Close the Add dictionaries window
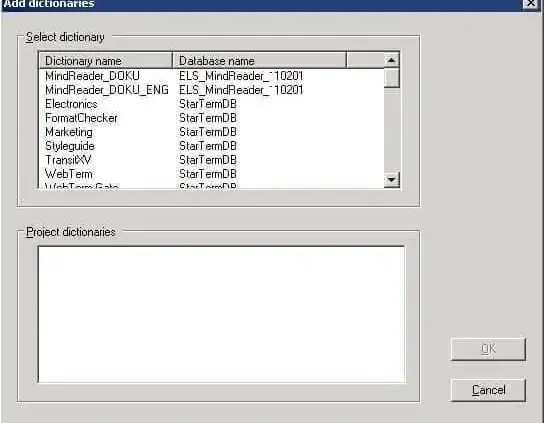Image resolution: width=544 pixels, height=423 pixels. (x=531, y=3)
